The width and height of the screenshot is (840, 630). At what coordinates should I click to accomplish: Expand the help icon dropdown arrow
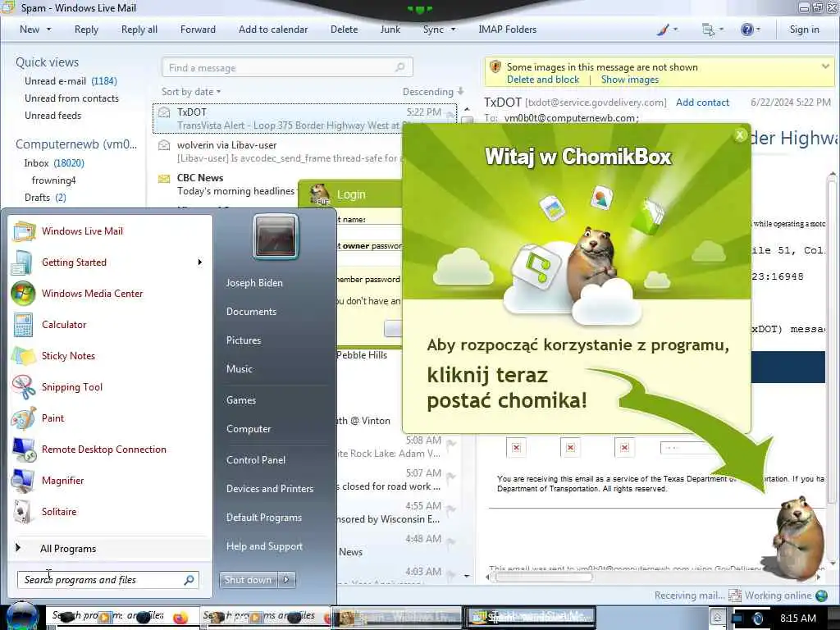coord(758,30)
